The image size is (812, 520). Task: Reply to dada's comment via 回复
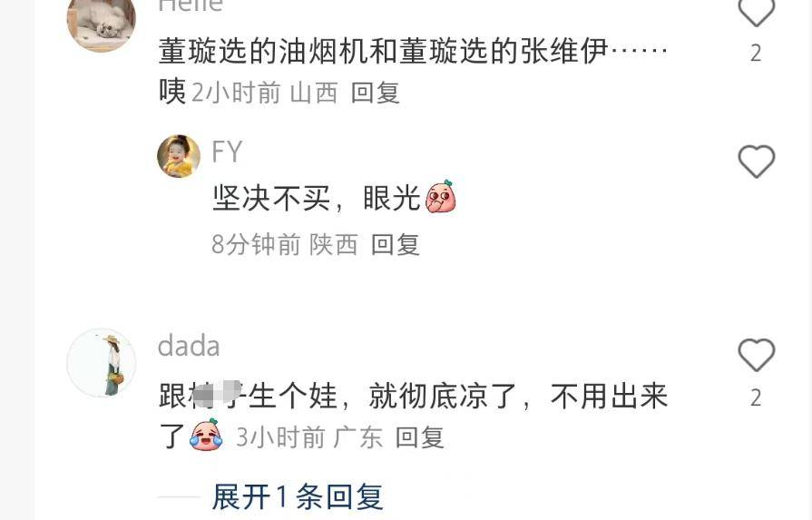(419, 437)
